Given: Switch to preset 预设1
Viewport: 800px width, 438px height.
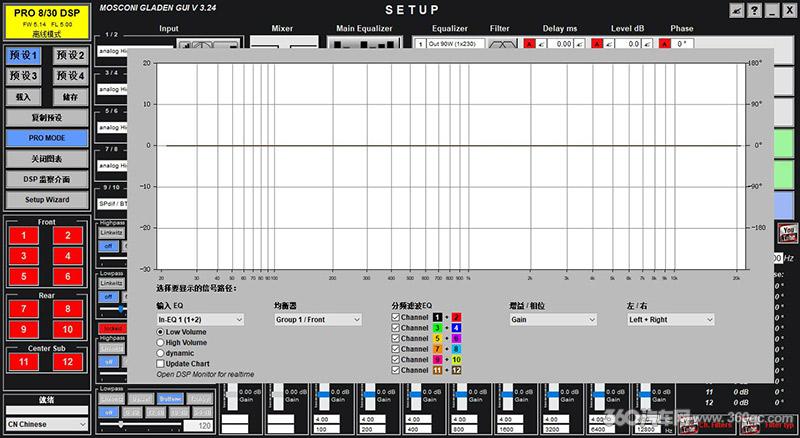Looking at the screenshot, I should tap(23, 55).
